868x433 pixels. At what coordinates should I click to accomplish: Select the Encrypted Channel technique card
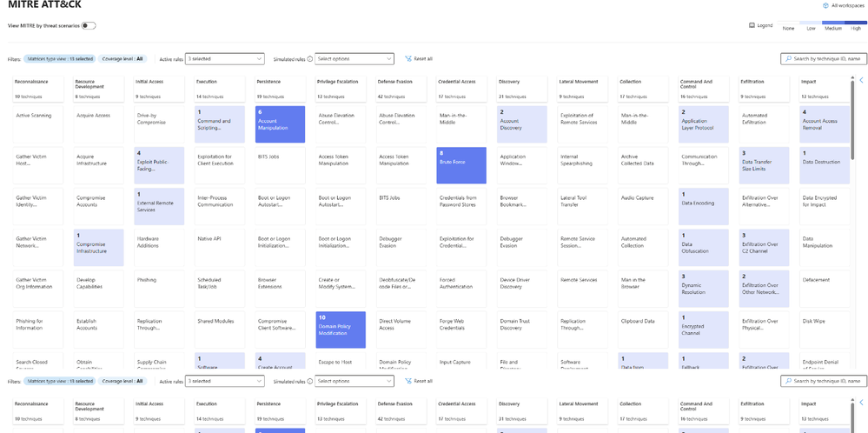coord(704,330)
